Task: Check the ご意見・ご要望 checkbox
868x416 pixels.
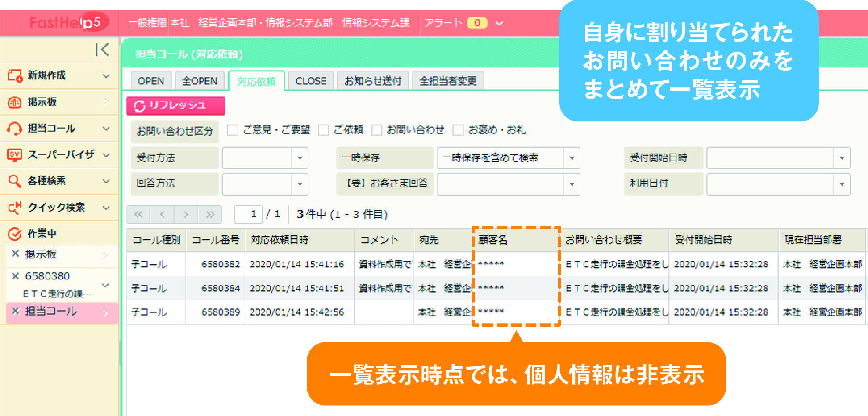Action: pos(232,130)
